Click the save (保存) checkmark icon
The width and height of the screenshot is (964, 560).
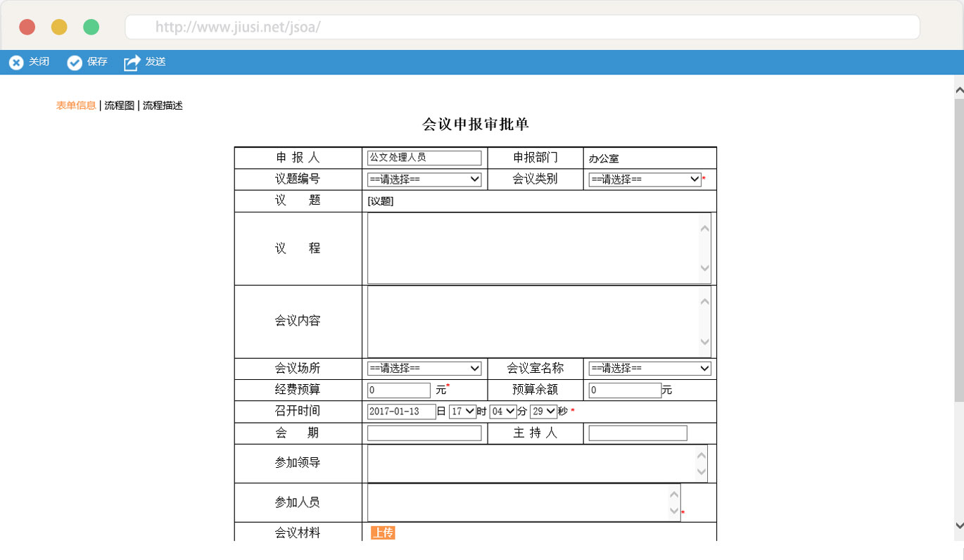coord(75,63)
